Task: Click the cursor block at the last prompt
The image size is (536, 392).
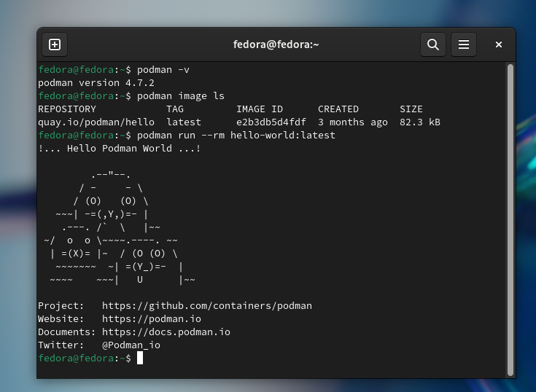Action: 140,358
